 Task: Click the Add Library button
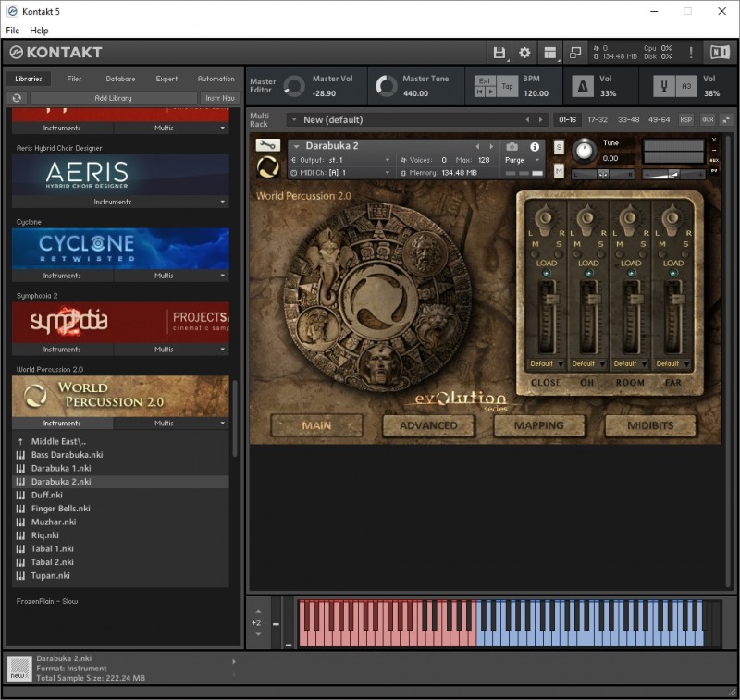click(113, 98)
